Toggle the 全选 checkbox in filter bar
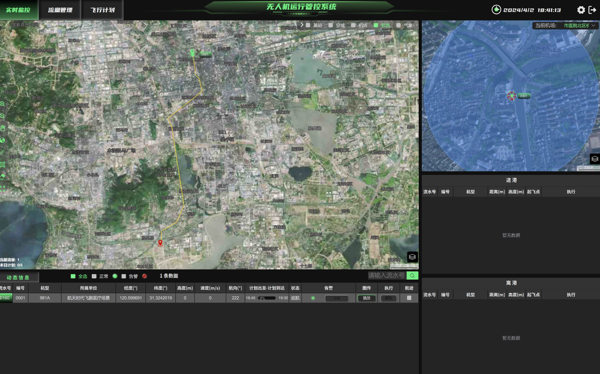The image size is (600, 374). [73, 276]
